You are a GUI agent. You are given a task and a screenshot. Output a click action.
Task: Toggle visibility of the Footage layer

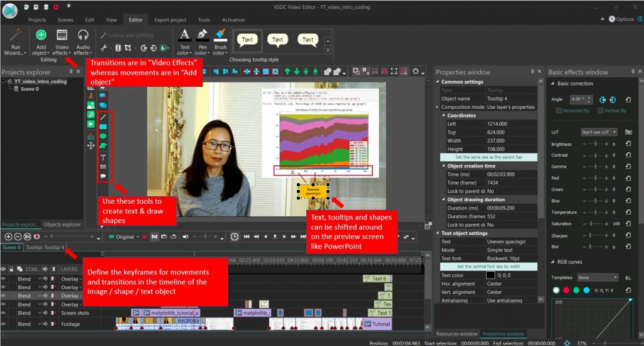pos(5,324)
